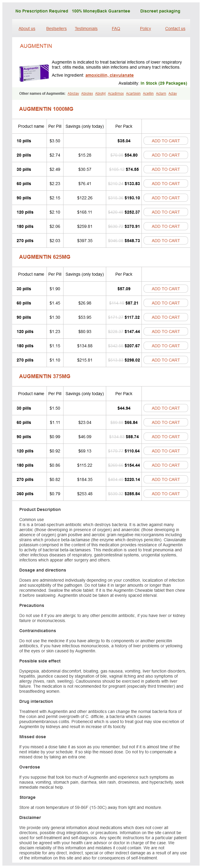Add 30 pills of 625mg to cart
Image resolution: width=202 pixels, height=868 pixels.
pyautogui.click(x=166, y=289)
